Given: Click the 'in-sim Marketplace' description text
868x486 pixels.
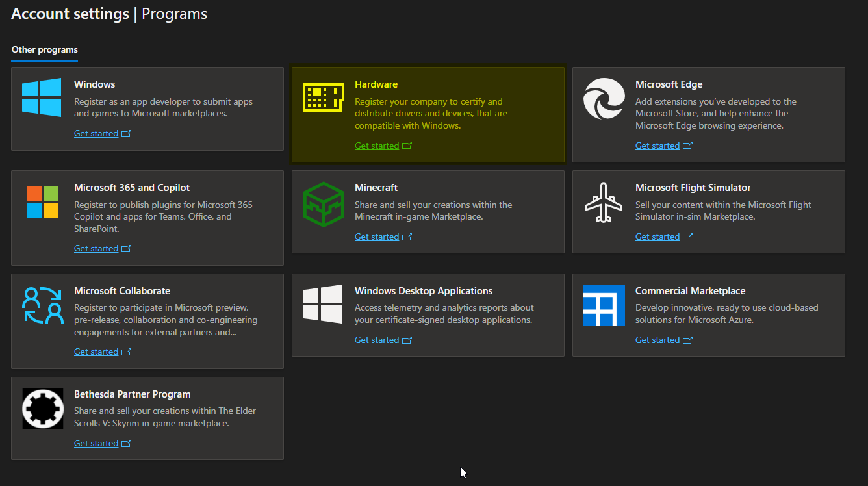Looking at the screenshot, I should point(723,211).
